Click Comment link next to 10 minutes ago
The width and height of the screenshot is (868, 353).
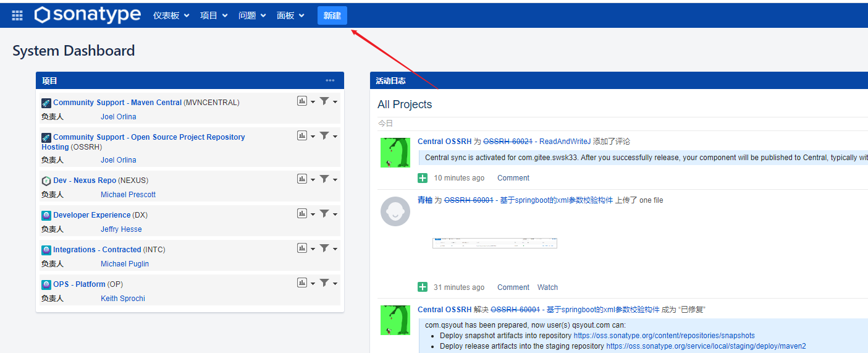click(513, 178)
